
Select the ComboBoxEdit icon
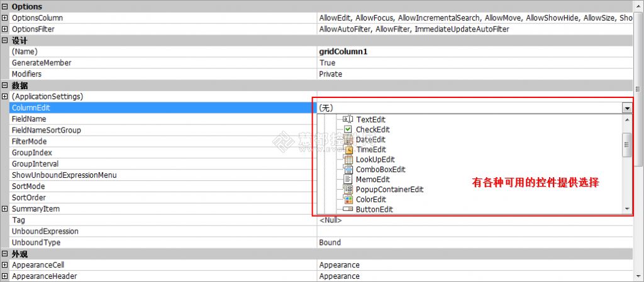pos(348,170)
